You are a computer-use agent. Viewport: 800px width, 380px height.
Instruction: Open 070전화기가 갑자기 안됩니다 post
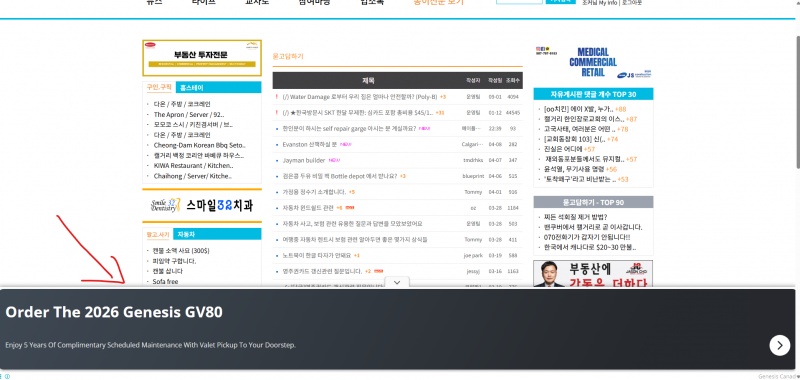[x=587, y=237]
